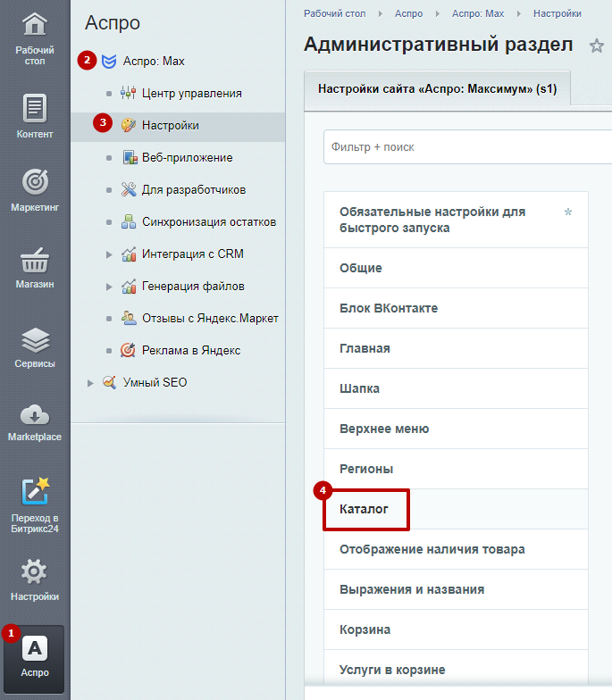This screenshot has height=700, width=612.
Task: Expand the Генерация файлов node
Action: point(109,287)
